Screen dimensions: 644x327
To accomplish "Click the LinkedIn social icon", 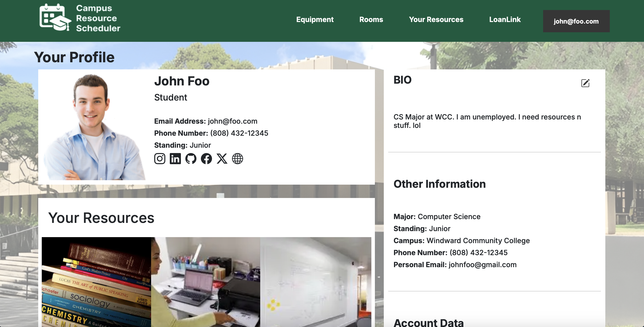I will [x=175, y=159].
